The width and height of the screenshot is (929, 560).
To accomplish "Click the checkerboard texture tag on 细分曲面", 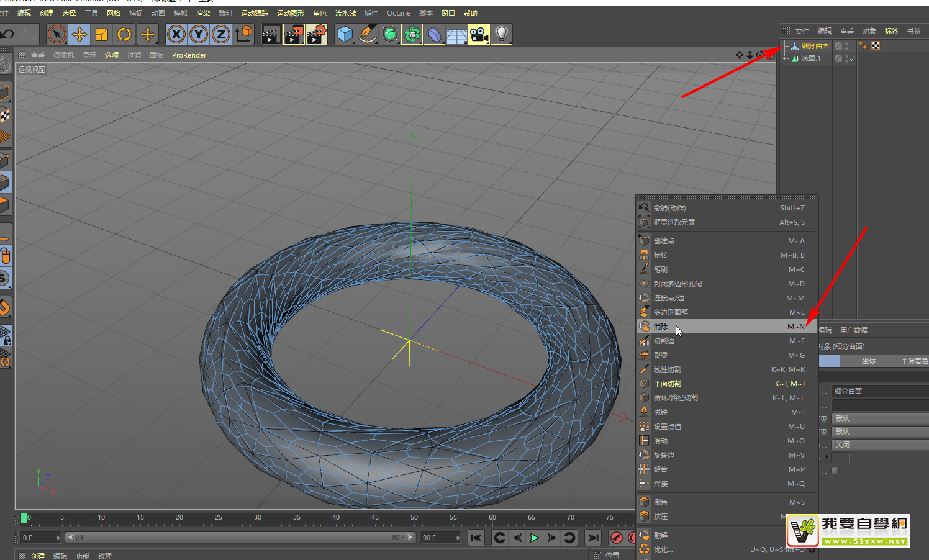I will click(x=876, y=45).
